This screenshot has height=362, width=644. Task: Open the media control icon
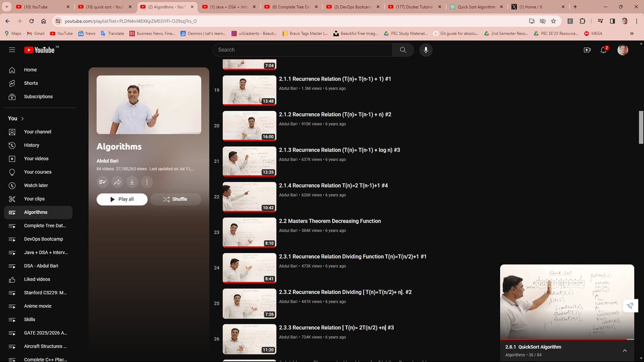tap(601, 21)
